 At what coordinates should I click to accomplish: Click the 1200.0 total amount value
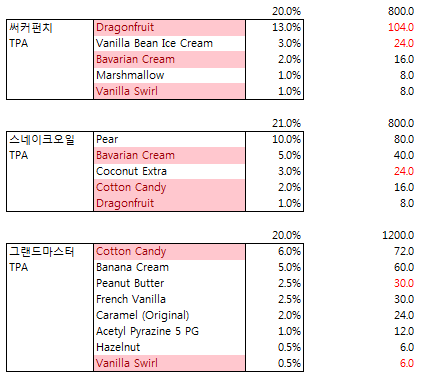[398, 235]
